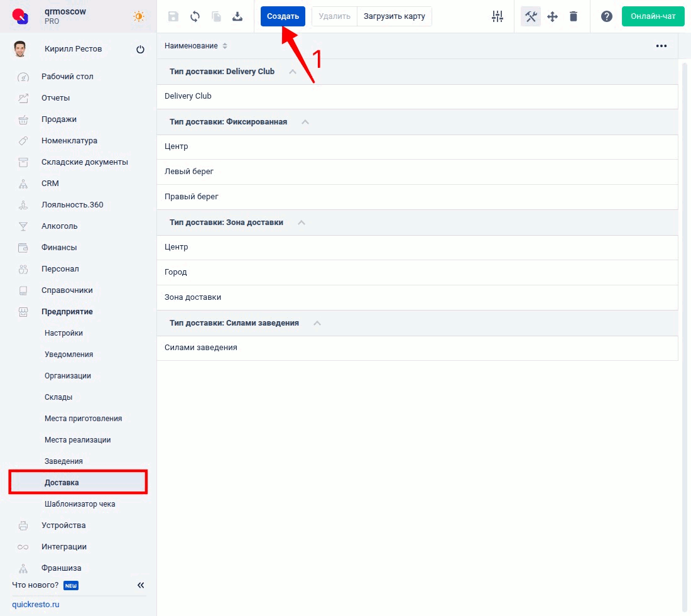Viewport: 691px width, 616px height.
Task: Click the move arrows icon
Action: pos(553,17)
